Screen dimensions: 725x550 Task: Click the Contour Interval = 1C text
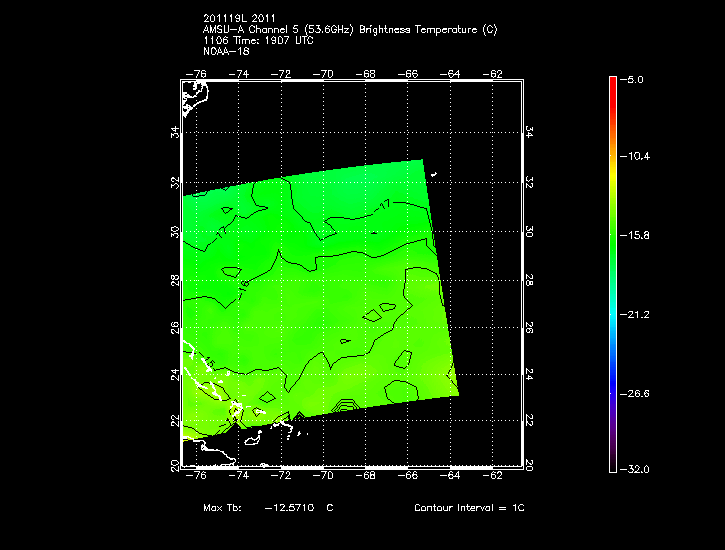point(469,508)
